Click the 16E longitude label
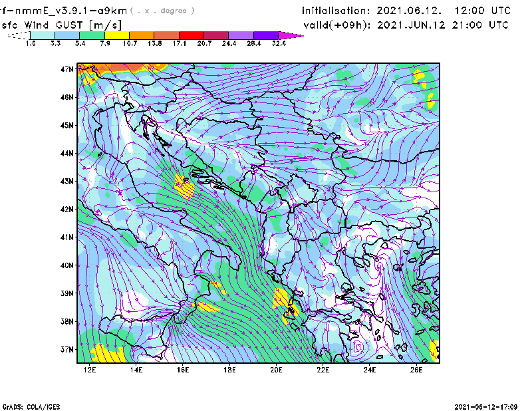This screenshot has width=532, height=411. (183, 370)
